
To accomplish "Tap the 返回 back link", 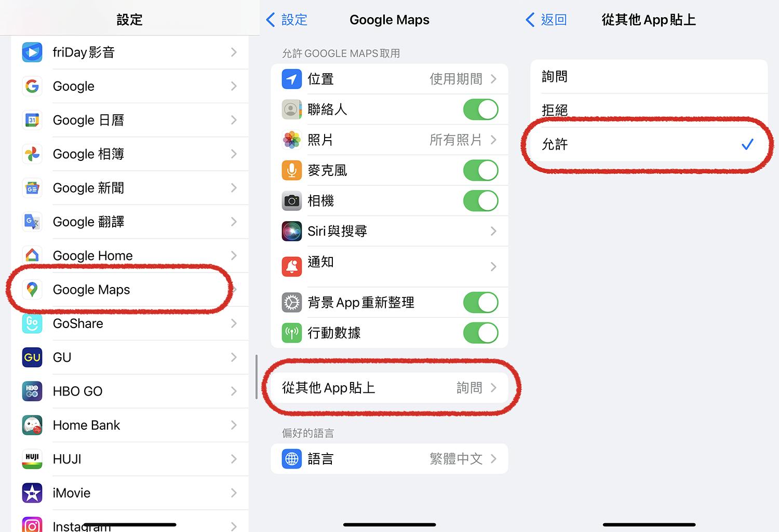I will click(546, 20).
